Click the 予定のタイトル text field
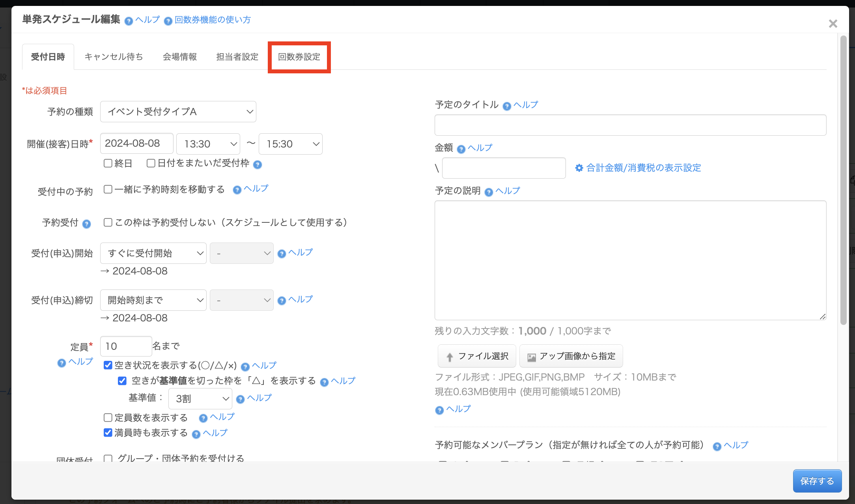Viewport: 855px width, 504px height. click(x=630, y=125)
